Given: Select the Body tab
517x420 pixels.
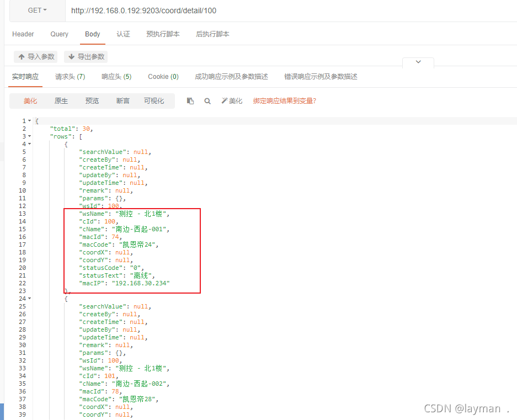Looking at the screenshot, I should tap(92, 34).
